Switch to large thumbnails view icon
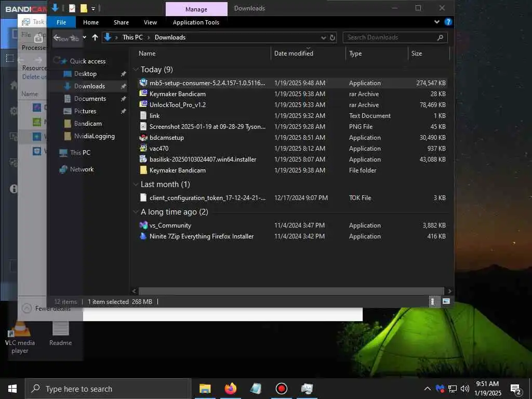The image size is (532, 399). point(446,301)
